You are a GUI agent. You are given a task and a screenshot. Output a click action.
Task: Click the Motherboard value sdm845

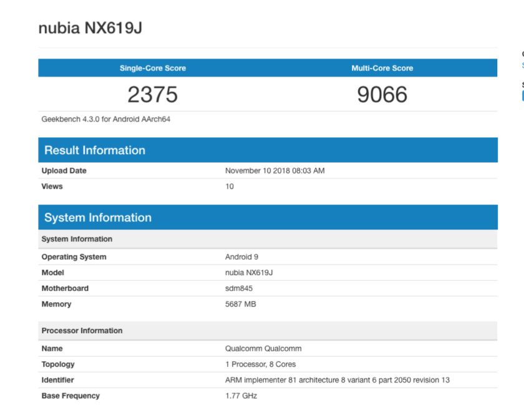pos(239,288)
